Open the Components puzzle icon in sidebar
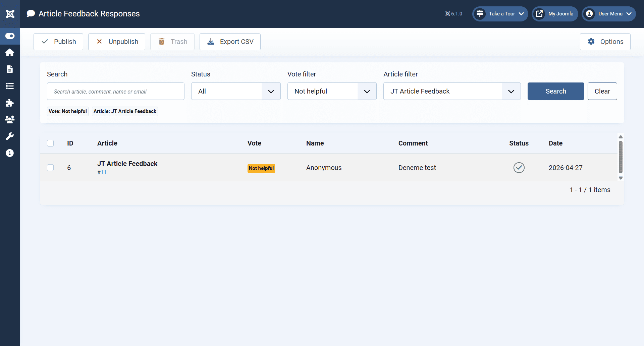Viewport: 644px width, 346px height. tap(10, 103)
